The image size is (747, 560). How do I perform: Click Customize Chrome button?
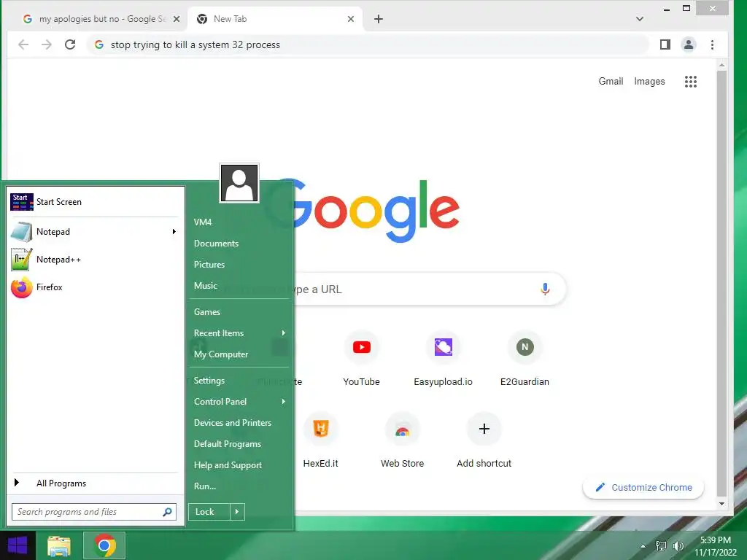643,488
